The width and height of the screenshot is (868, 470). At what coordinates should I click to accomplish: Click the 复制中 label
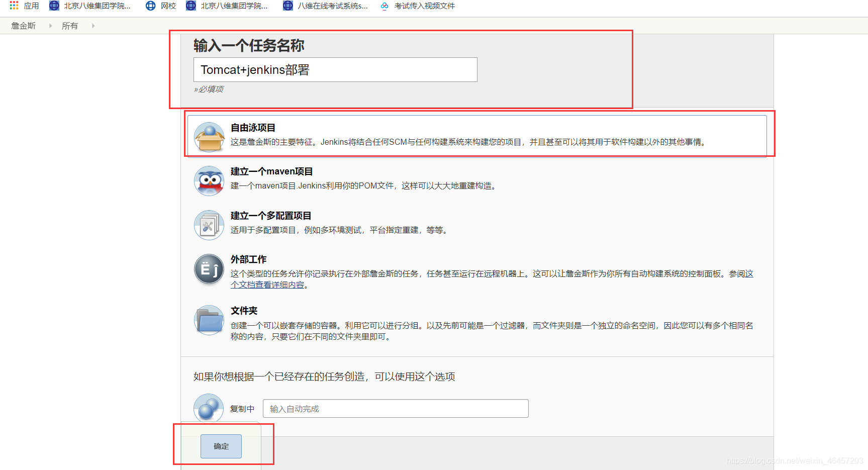[x=242, y=409]
